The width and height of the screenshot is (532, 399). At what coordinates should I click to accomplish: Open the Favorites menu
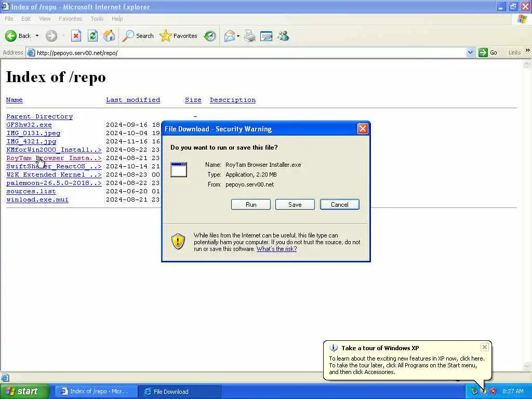(70, 19)
